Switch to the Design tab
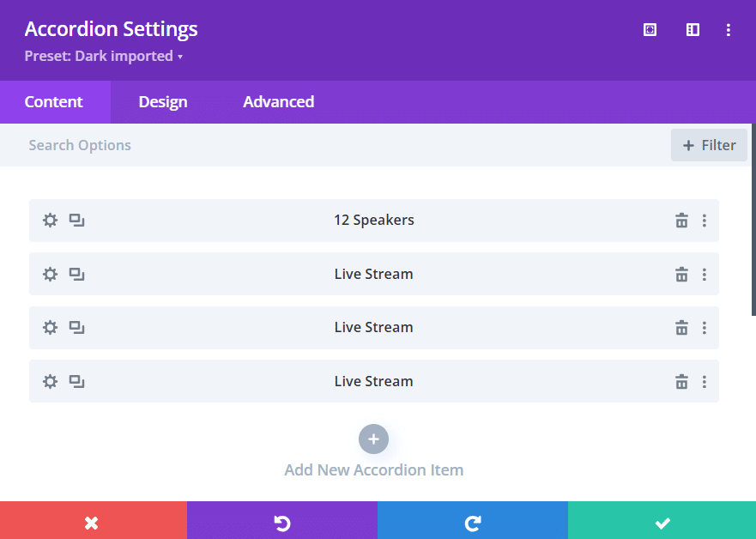Screen dimensions: 756x539 point(162,101)
